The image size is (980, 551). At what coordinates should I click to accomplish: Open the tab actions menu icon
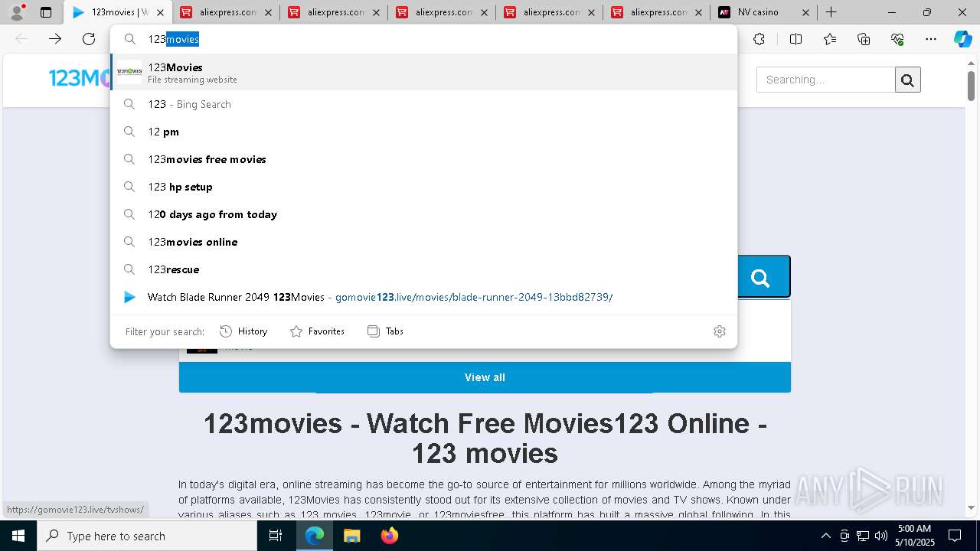(x=46, y=12)
